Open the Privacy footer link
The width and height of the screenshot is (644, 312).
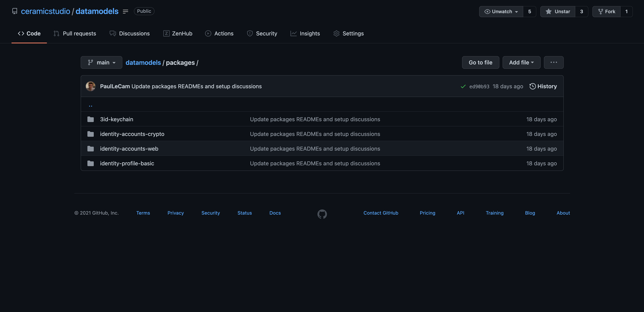coord(175,213)
